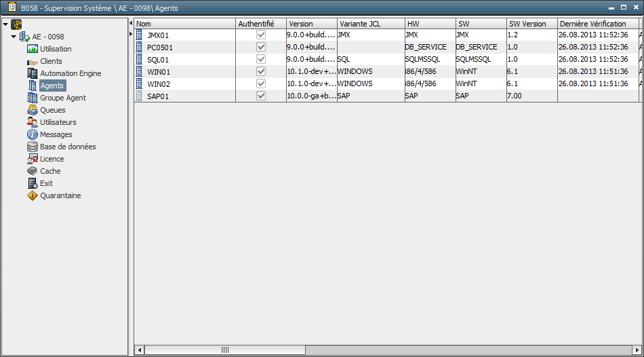Toggle Authentifié checkbox for WIN01
The height and width of the screenshot is (357, 644).
(261, 71)
